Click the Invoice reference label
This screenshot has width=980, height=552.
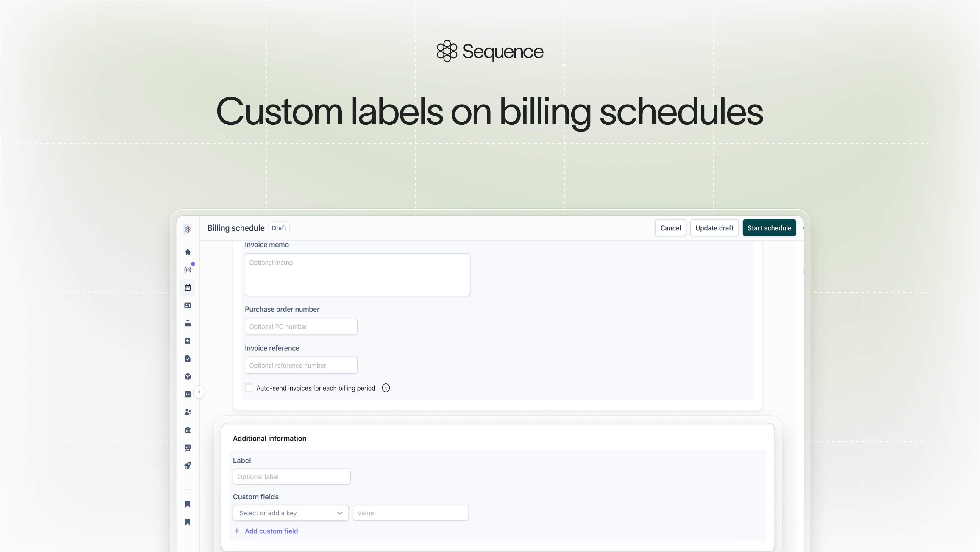(x=272, y=348)
